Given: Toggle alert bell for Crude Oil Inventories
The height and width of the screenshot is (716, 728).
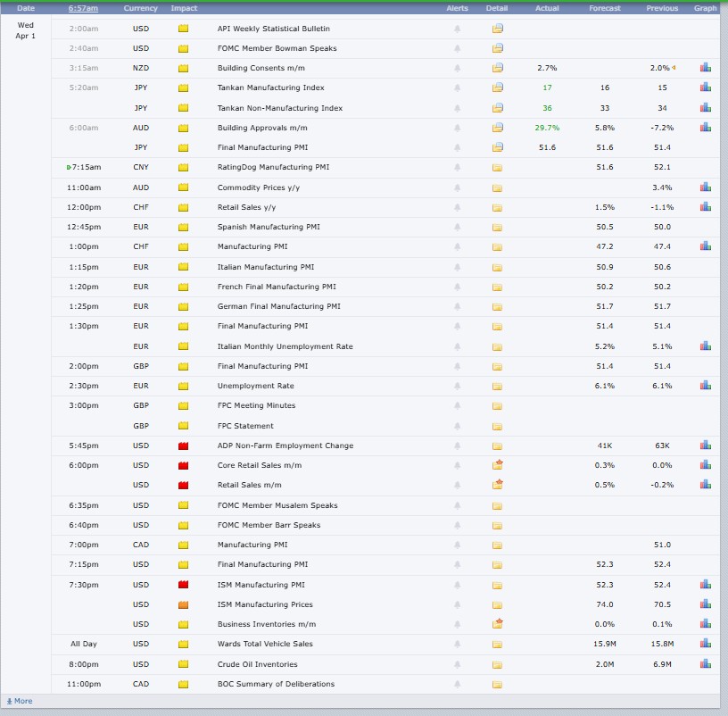Looking at the screenshot, I should coord(458,664).
